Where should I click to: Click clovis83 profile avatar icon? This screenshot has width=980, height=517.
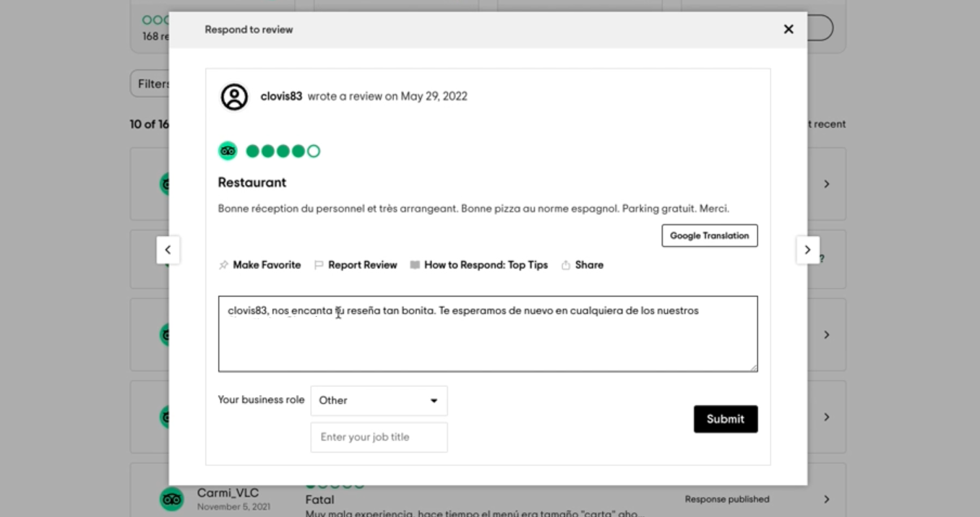click(234, 97)
